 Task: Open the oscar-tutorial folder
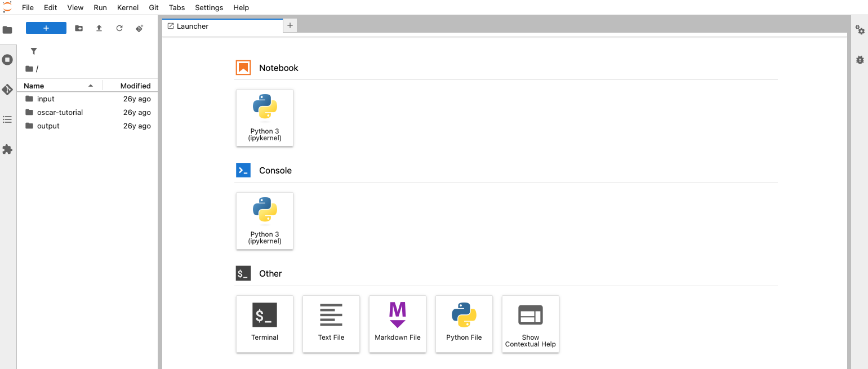point(59,112)
